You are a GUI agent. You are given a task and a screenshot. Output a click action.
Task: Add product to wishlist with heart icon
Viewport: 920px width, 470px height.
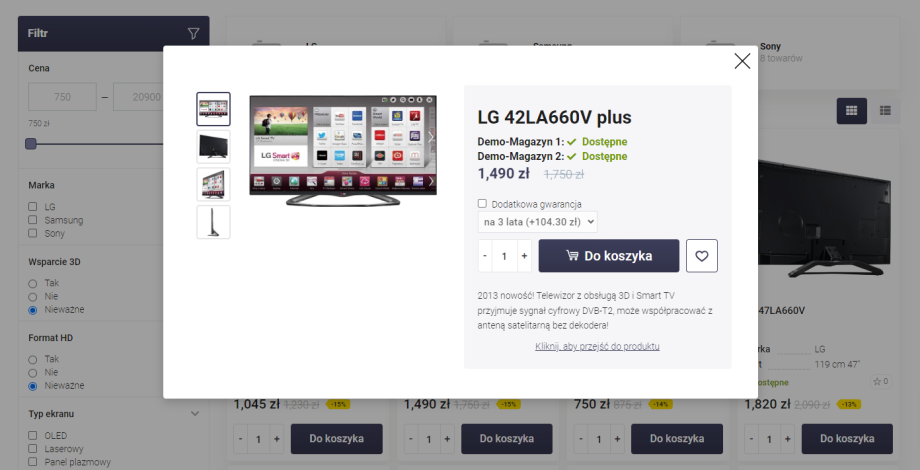(x=702, y=256)
